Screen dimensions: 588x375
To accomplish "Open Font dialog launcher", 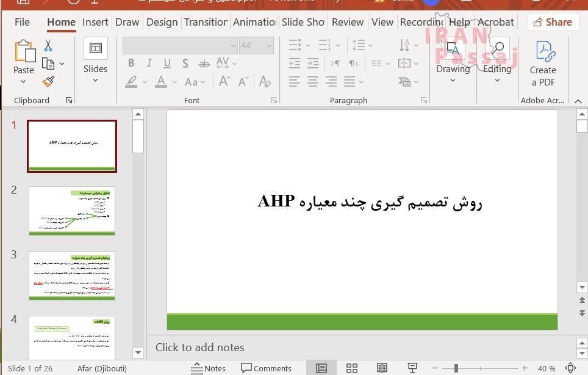I will pyautogui.click(x=274, y=100).
